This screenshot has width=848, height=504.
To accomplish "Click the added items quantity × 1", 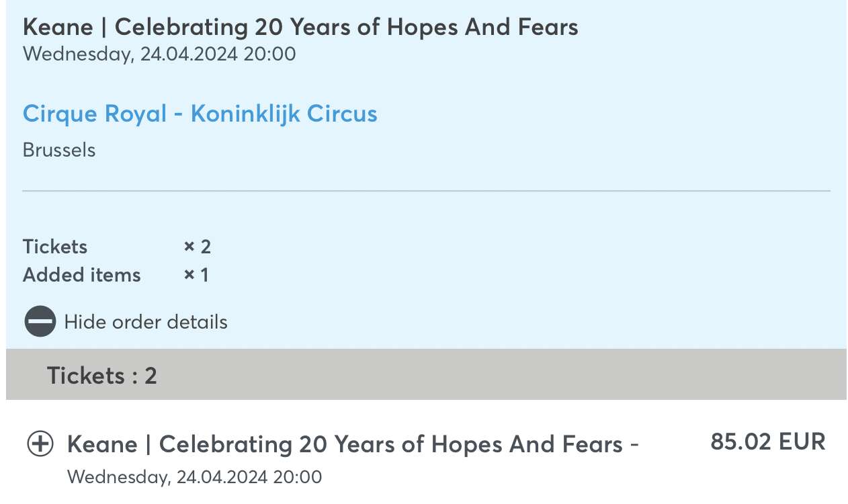I will coord(196,275).
